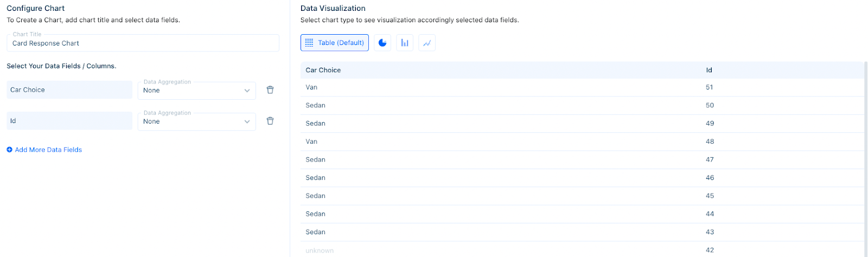Click the Id column header
This screenshot has height=257, width=868.
tap(709, 70)
